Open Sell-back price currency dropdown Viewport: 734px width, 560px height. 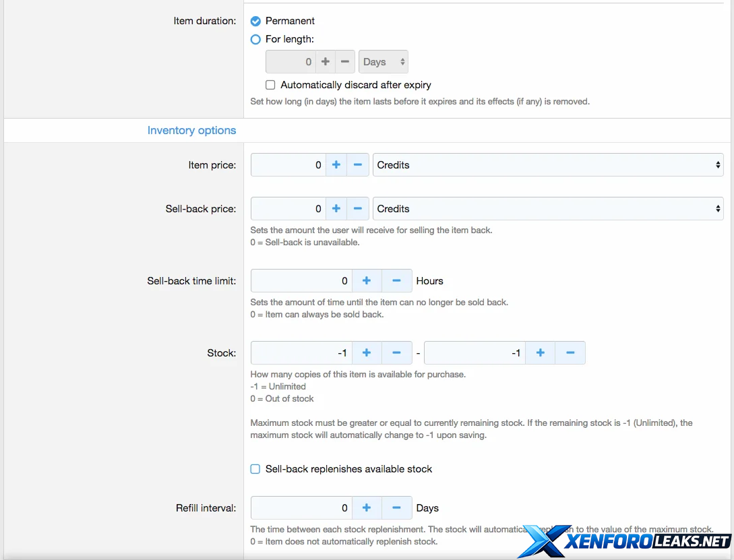(547, 209)
